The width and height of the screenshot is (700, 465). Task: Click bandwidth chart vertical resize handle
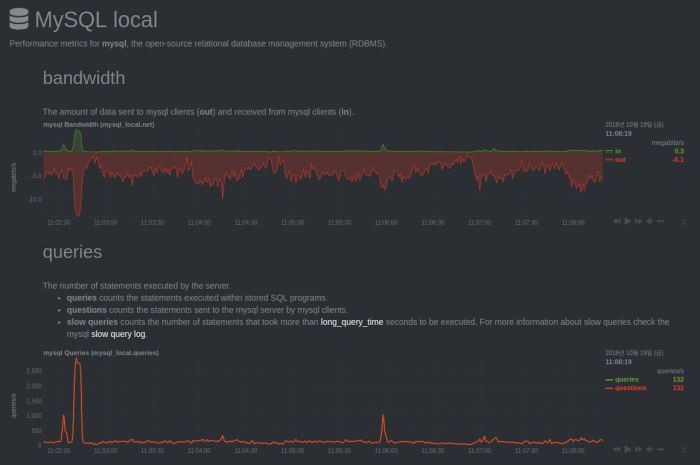coord(683,221)
